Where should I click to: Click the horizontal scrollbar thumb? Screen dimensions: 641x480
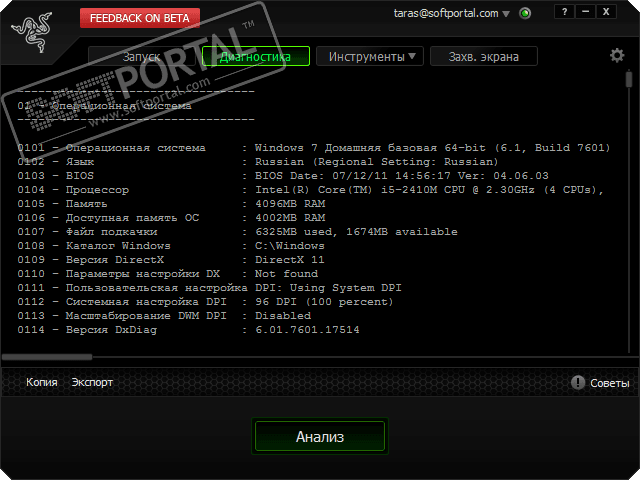tap(47, 357)
